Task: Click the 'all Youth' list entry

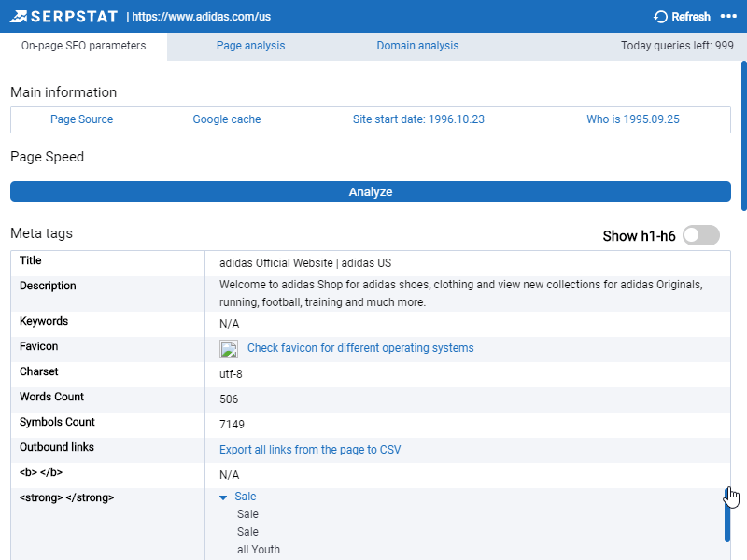Action: tap(259, 550)
